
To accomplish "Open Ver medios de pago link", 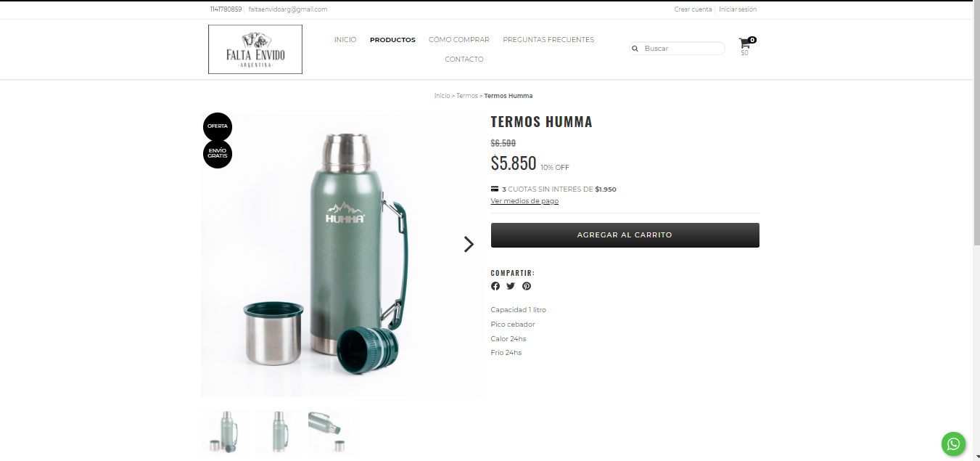I will (x=524, y=201).
